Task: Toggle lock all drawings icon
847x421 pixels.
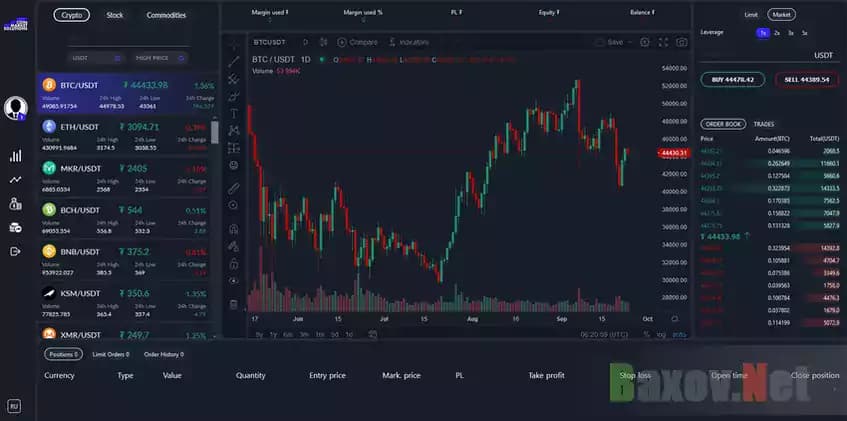Action: [x=234, y=263]
